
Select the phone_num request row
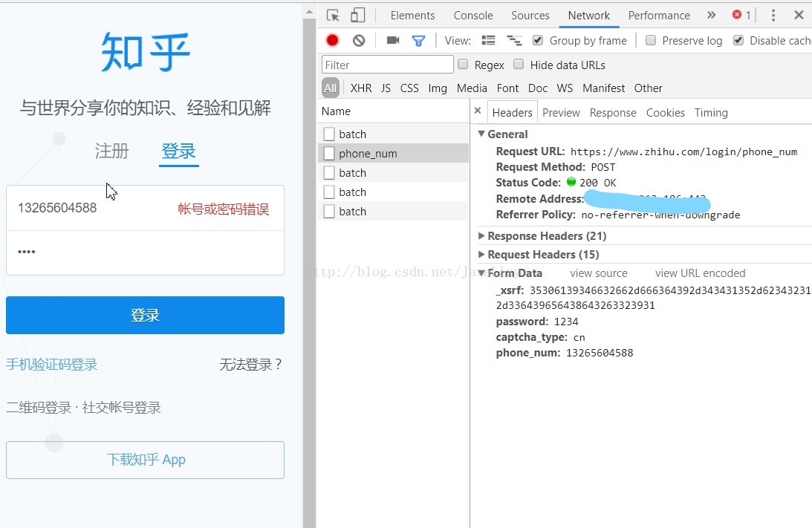393,153
